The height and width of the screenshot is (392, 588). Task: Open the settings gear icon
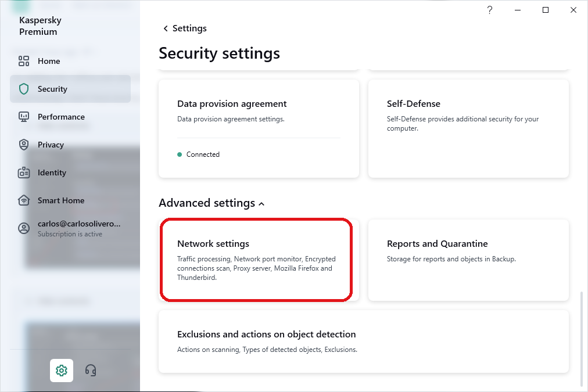(62, 370)
